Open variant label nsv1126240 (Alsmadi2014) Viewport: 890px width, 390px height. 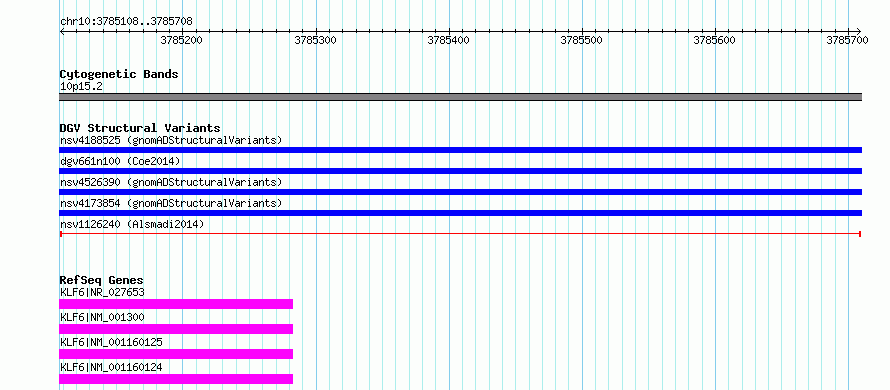[132, 224]
